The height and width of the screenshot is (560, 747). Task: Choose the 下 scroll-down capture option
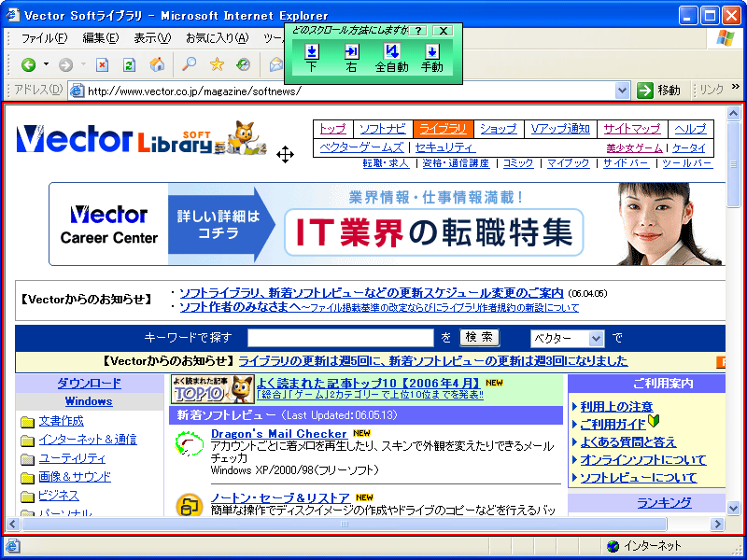pos(312,58)
